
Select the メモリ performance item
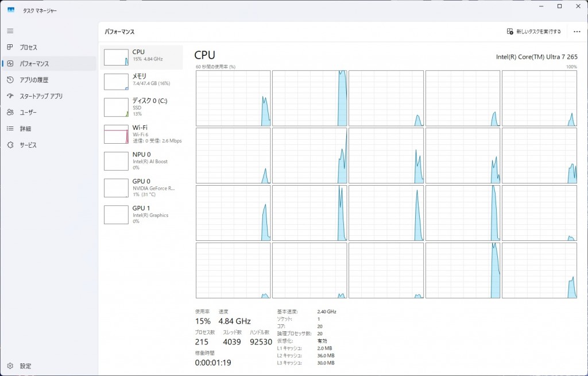pos(141,81)
